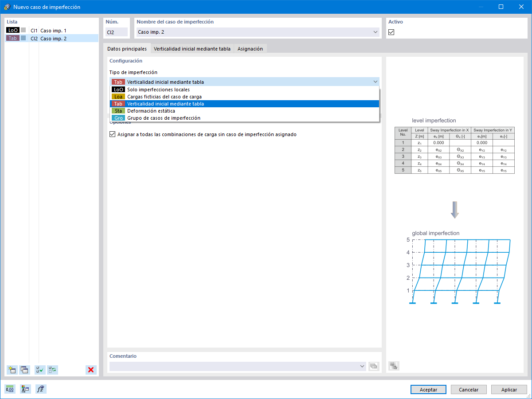The image size is (532, 399).
Task: Uncheck assign to all load combinations option
Action: click(112, 134)
